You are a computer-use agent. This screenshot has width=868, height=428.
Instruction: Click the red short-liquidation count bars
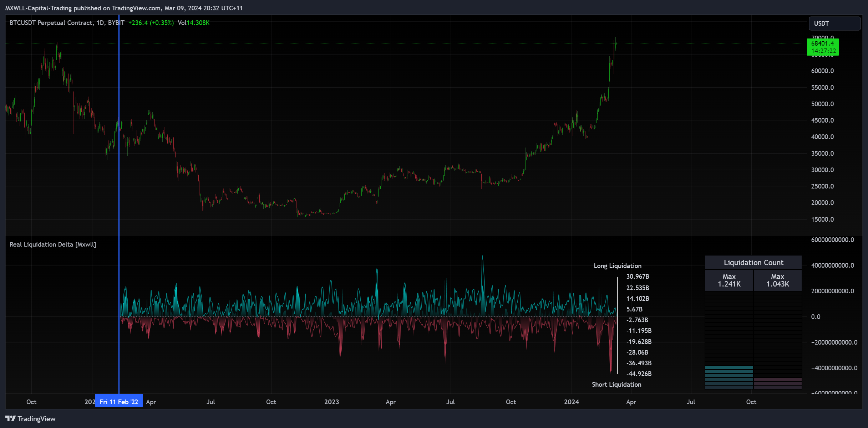tap(778, 383)
